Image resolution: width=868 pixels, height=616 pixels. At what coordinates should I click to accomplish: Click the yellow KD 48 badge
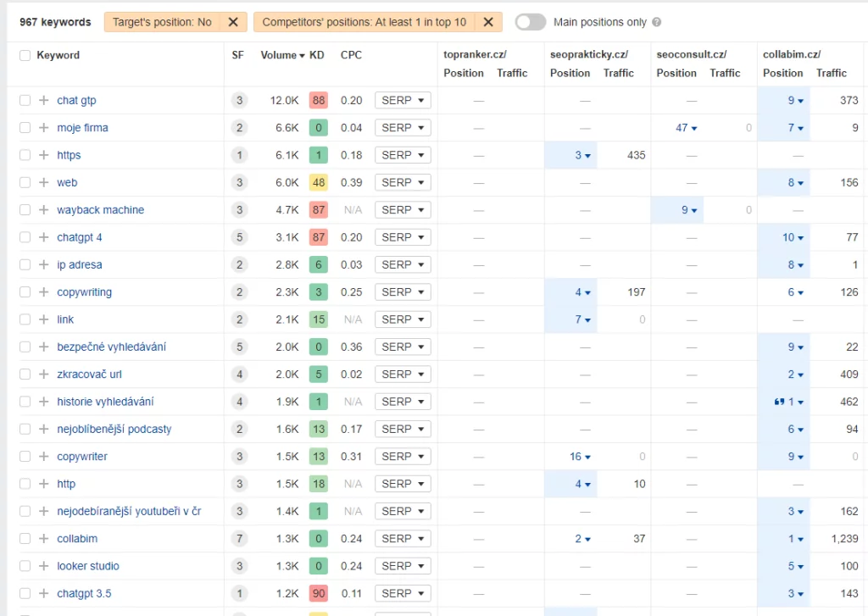tap(319, 183)
